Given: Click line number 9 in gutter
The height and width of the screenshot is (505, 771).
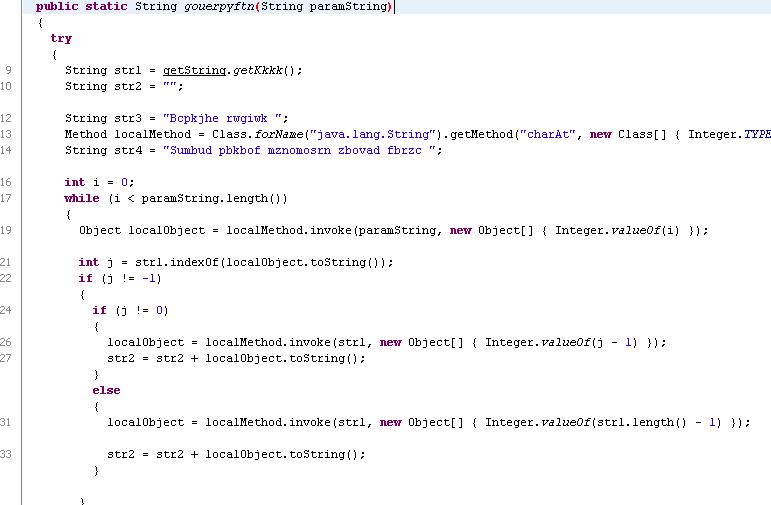Looking at the screenshot, I should click(x=8, y=70).
